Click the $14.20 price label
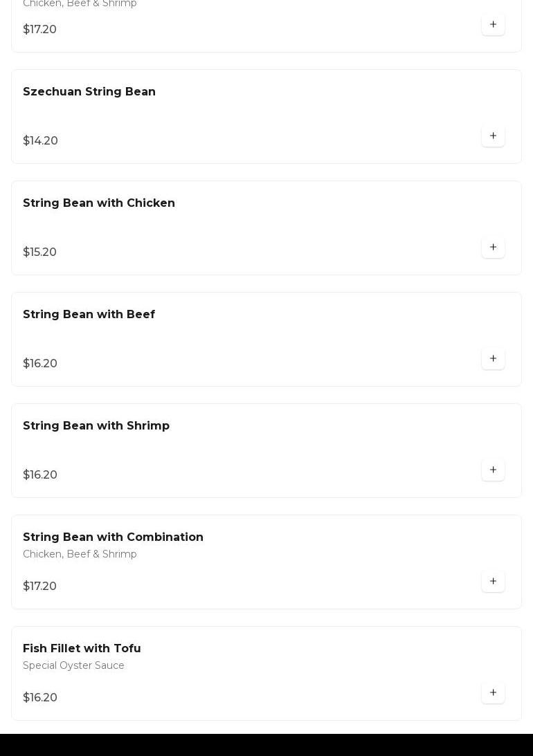The width and height of the screenshot is (533, 756). click(40, 141)
